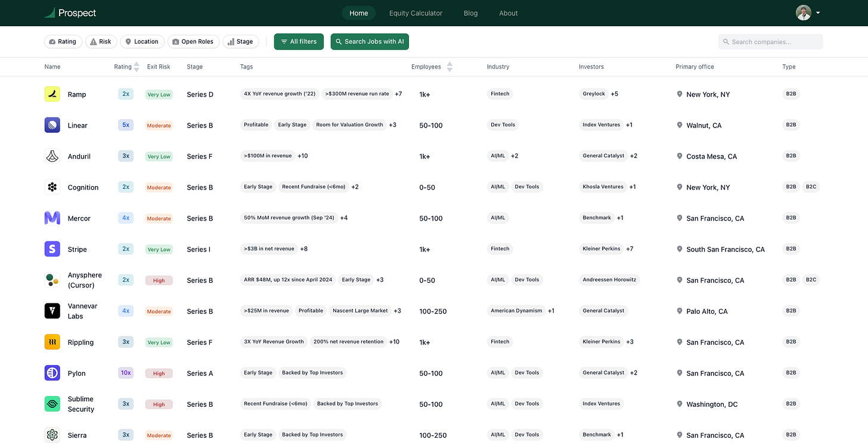Expand Anduril's +10 more tags
868x446 pixels.
coord(303,156)
